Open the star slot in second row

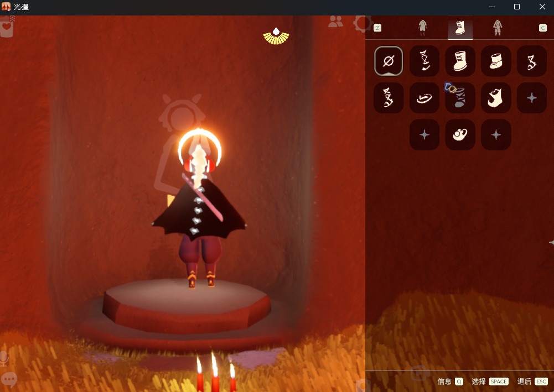(x=532, y=98)
